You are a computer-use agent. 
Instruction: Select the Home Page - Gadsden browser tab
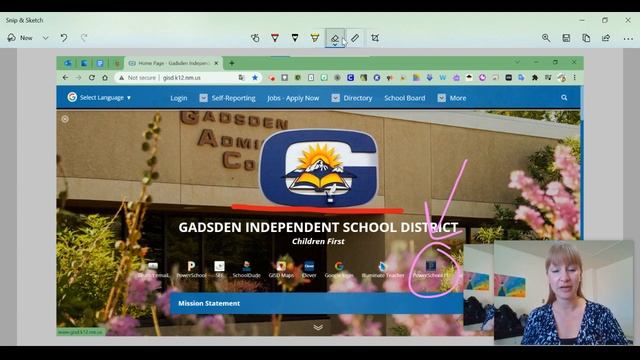(172, 63)
